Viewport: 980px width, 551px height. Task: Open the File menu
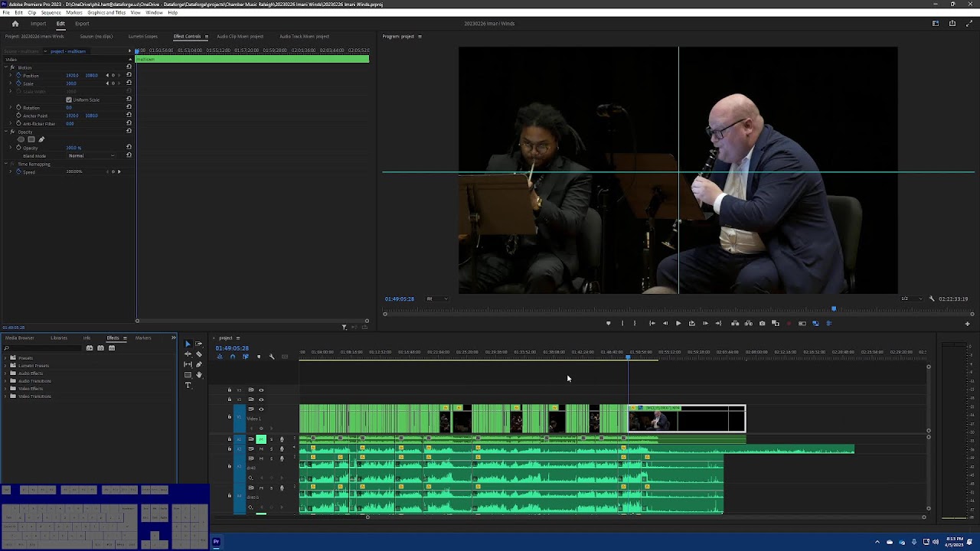(x=6, y=13)
